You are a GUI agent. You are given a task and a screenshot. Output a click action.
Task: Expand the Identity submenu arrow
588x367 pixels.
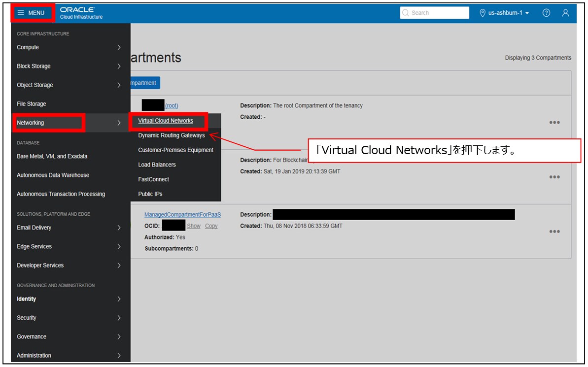tap(119, 299)
